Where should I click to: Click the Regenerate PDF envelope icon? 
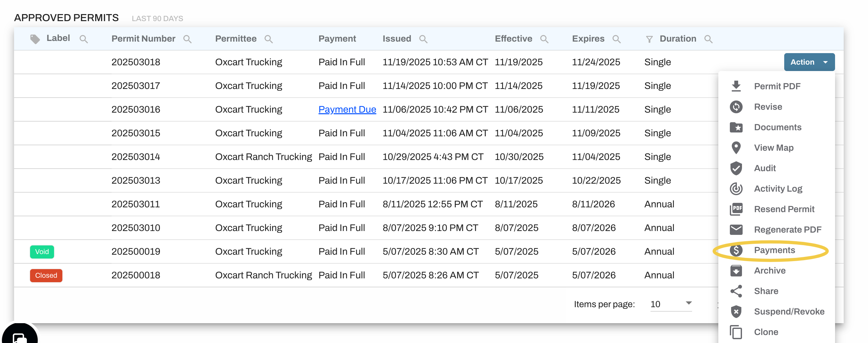736,230
